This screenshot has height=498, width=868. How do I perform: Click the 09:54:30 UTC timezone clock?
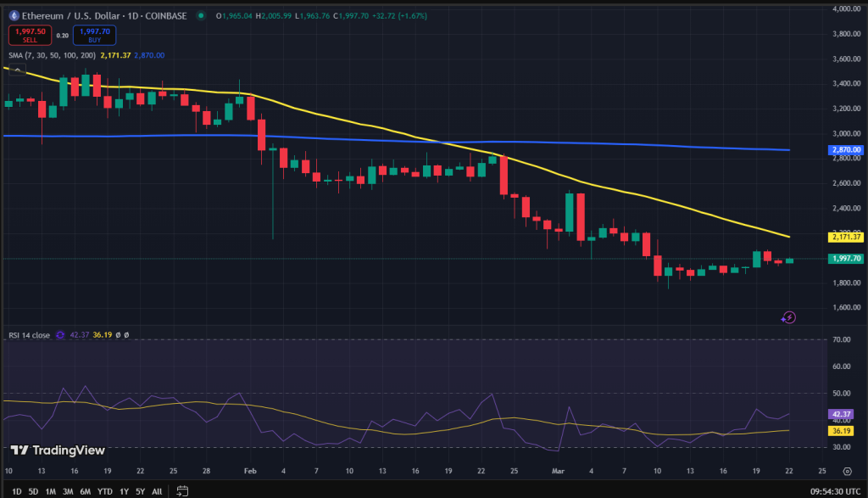click(835, 491)
